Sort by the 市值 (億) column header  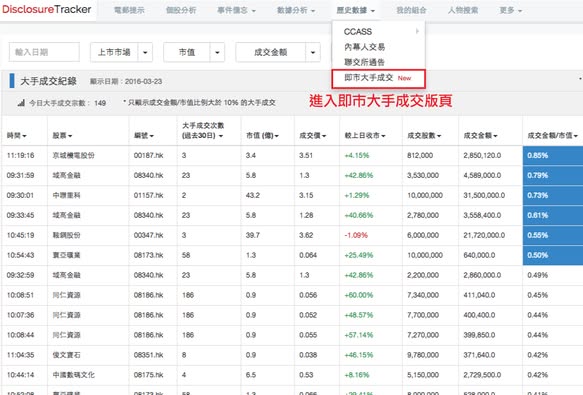(x=262, y=136)
